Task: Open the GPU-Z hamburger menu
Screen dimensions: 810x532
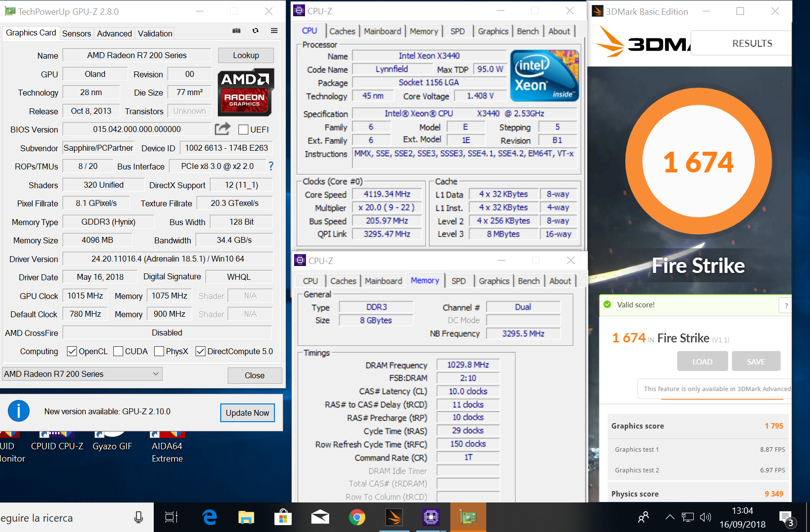Action: [274, 31]
